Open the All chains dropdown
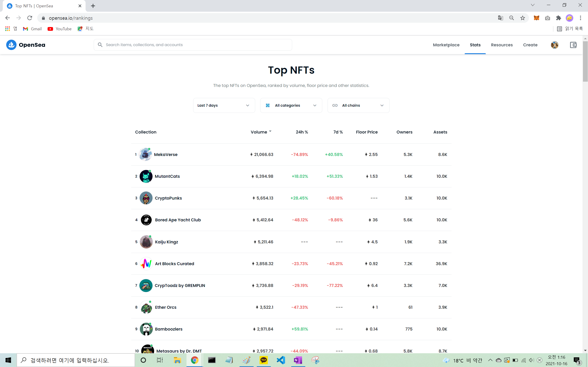588x367 pixels. click(358, 105)
